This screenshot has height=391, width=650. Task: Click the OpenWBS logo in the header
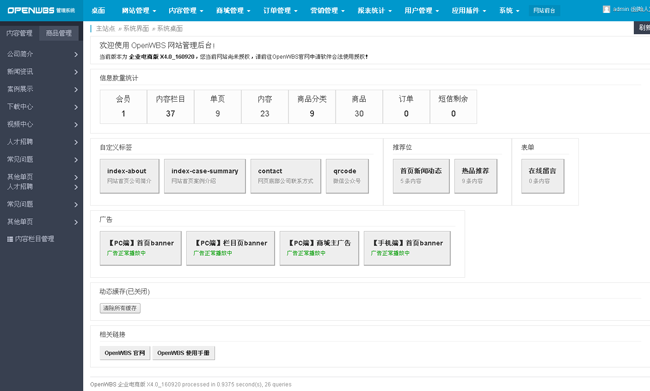pyautogui.click(x=41, y=10)
